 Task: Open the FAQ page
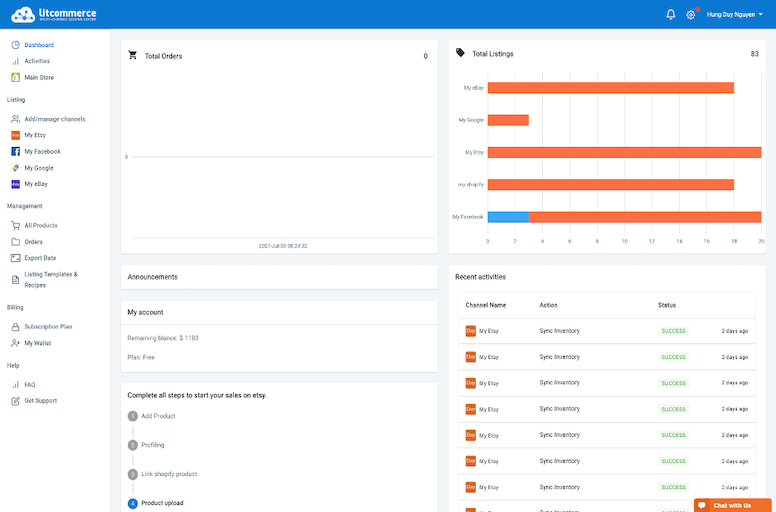tap(30, 385)
